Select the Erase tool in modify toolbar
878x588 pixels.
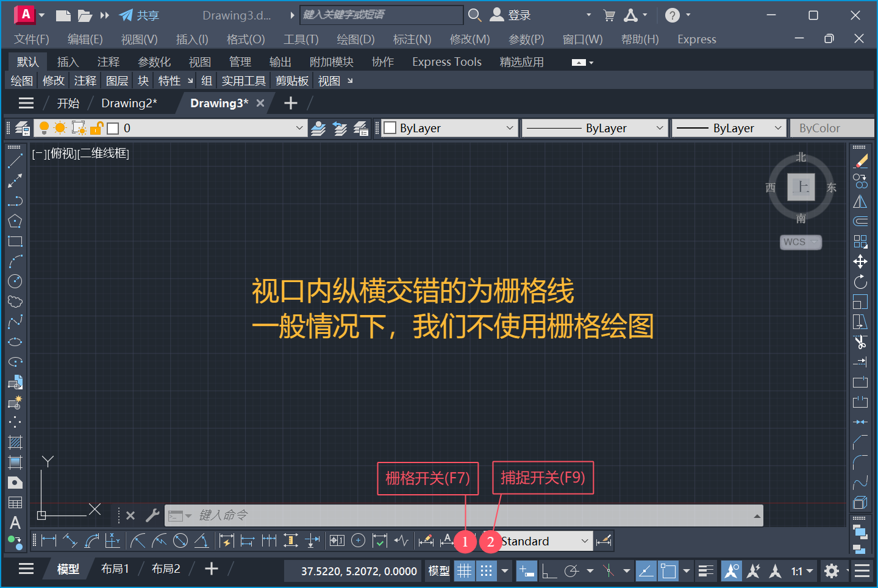tap(860, 161)
